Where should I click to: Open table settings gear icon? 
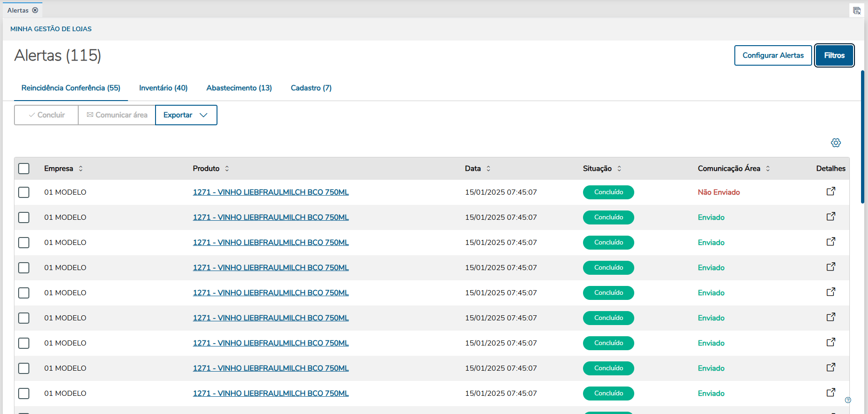coord(836,143)
